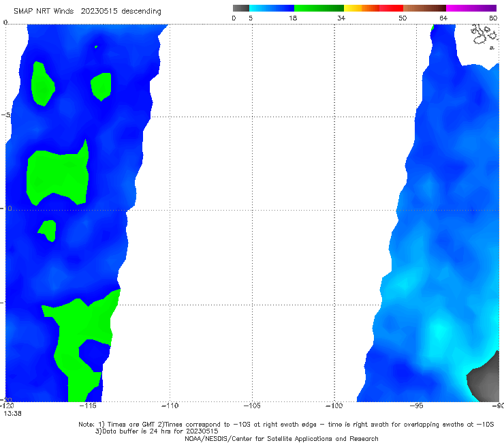Click the swath time label 13:38
The image size is (504, 443).
12,414
